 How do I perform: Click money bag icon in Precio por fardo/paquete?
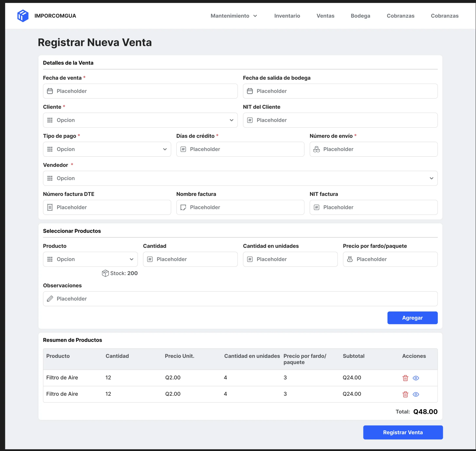[x=350, y=259]
